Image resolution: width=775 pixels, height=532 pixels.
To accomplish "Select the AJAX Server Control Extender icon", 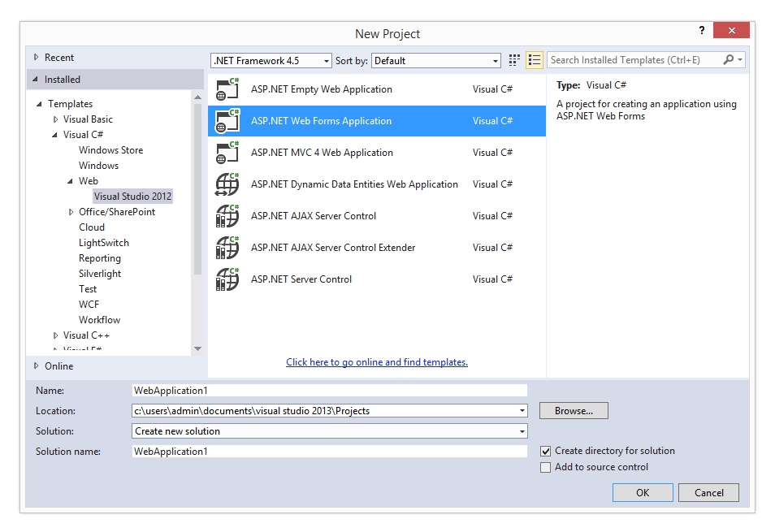I will [227, 248].
